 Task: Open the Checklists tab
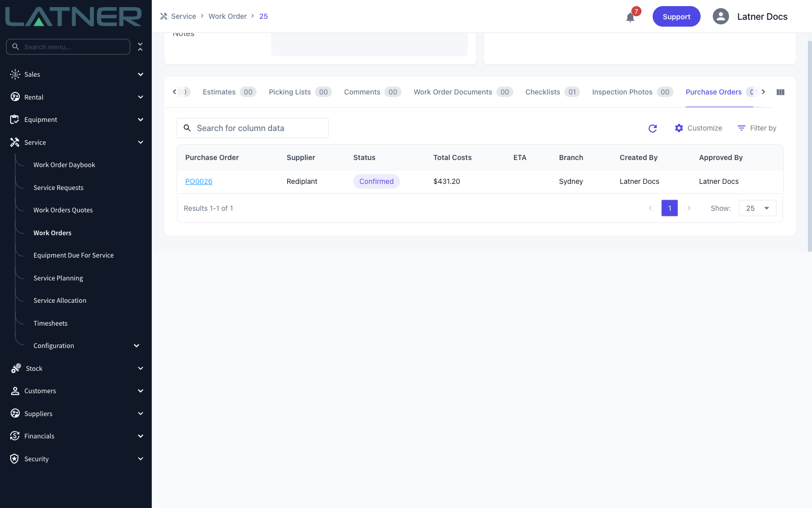[553, 92]
